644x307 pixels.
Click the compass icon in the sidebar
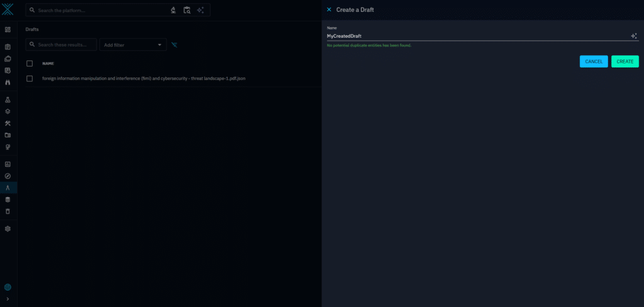tap(8, 176)
